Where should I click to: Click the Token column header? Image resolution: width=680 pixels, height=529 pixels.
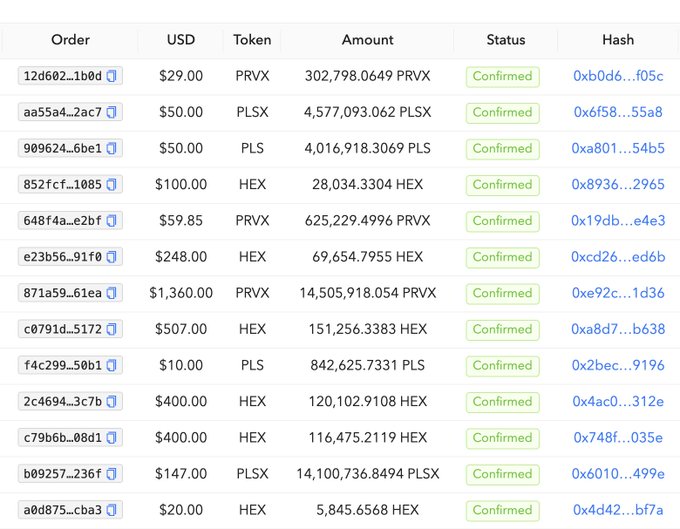(x=252, y=40)
